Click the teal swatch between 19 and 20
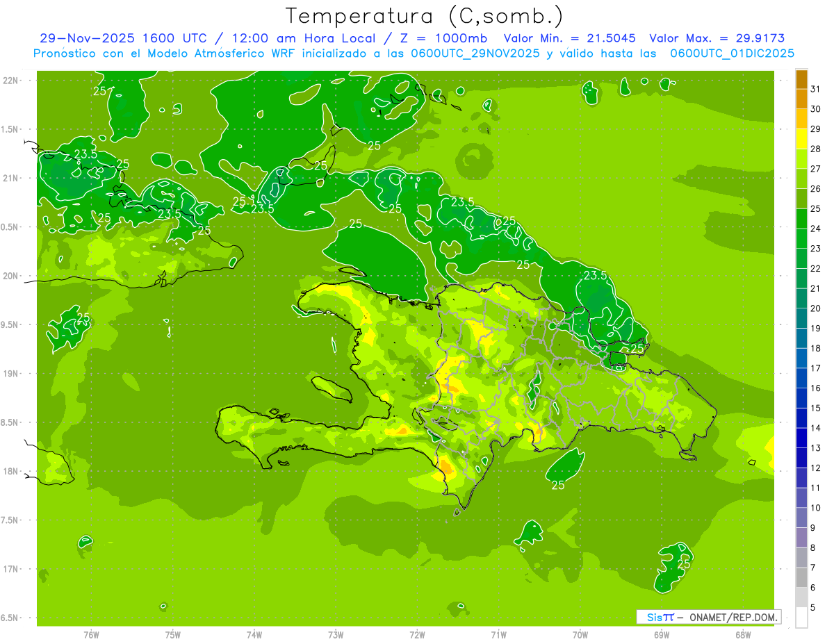Viewport: 834px width, 644px height. [x=801, y=318]
